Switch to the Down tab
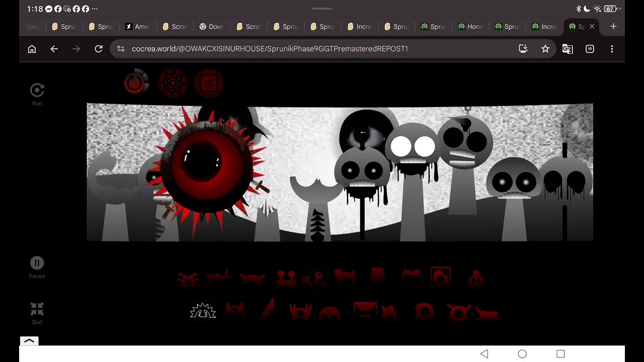Image resolution: width=644 pixels, height=362 pixels. coord(212,27)
